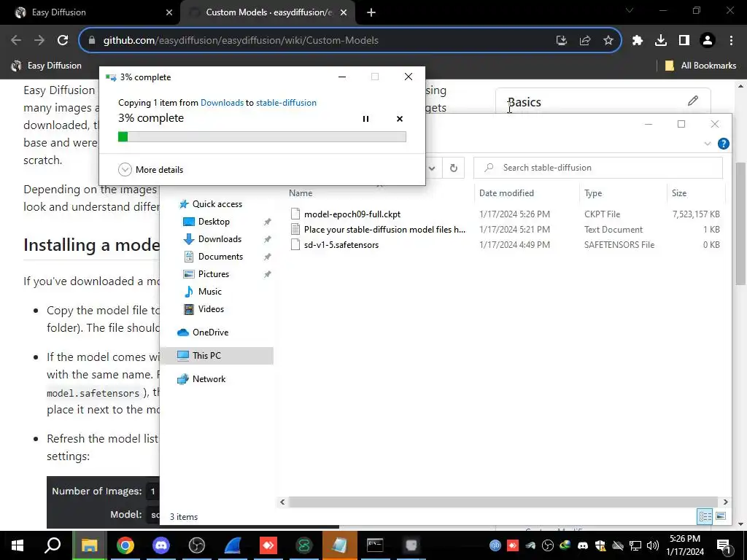Open a new browser tab
Screen dimensions: 747x560
[x=371, y=13]
